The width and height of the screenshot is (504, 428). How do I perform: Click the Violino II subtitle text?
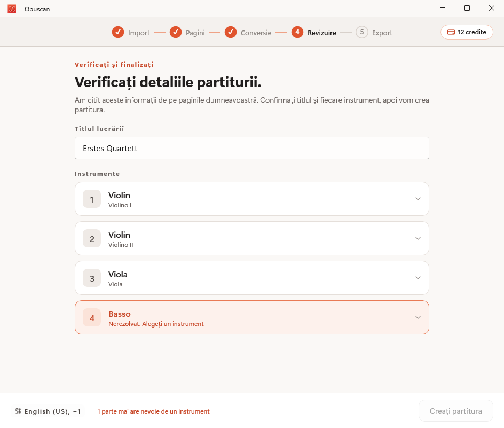121,245
